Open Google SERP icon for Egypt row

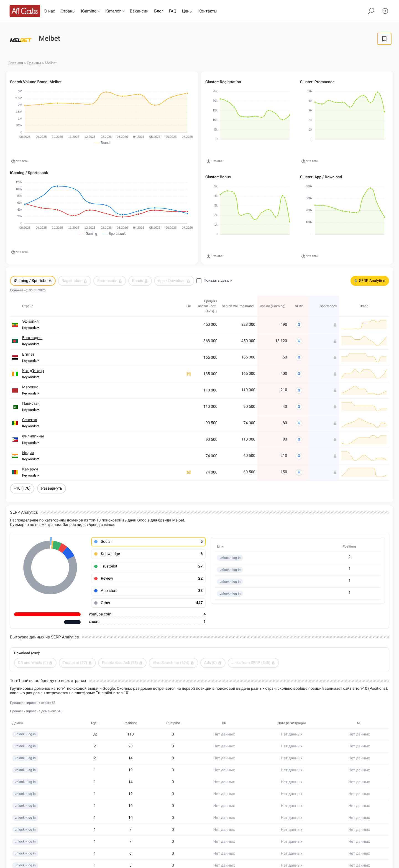299,358
